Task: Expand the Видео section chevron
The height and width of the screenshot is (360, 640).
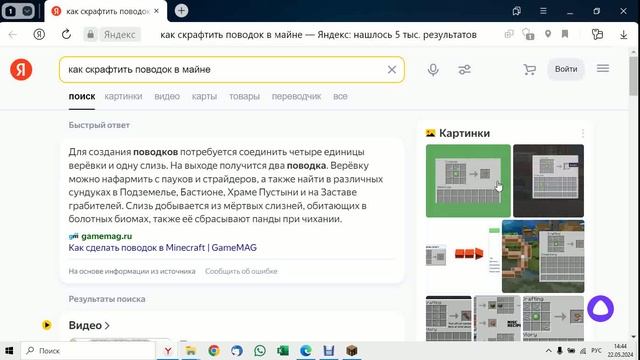Action: pos(107,325)
